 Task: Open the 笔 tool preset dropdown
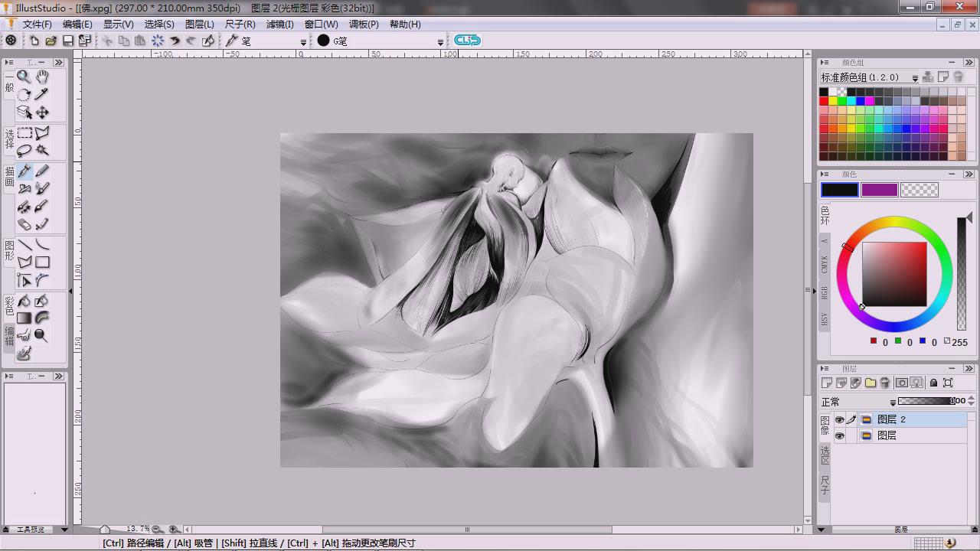303,41
